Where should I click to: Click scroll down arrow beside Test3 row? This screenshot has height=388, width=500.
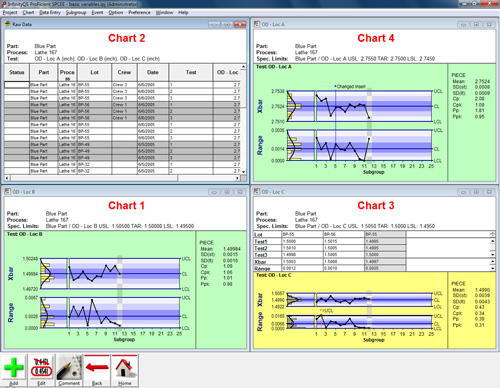tap(492, 255)
